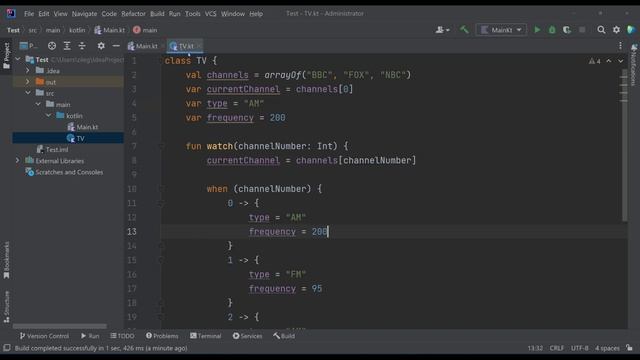The height and width of the screenshot is (360, 640).
Task: Open the Run tool window
Action: (90, 336)
